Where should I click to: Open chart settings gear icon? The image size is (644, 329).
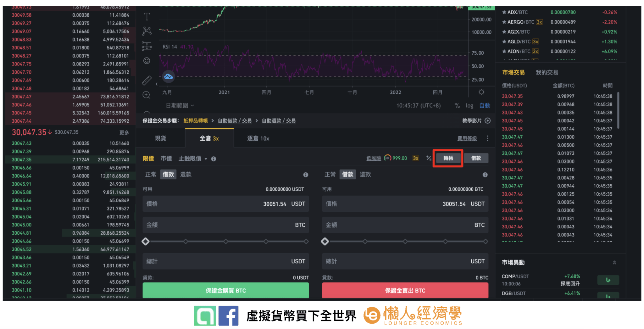tap(481, 92)
